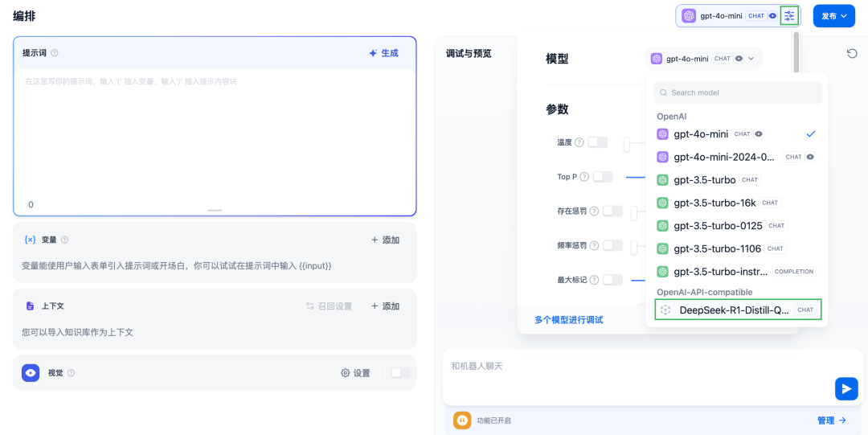Enable the 存在惩罚 switch
The image size is (868, 435).
click(612, 211)
